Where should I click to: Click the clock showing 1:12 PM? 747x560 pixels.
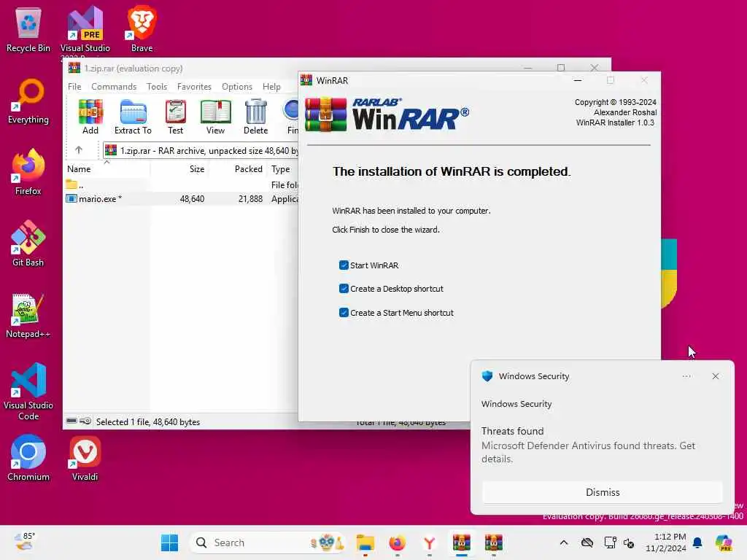click(x=666, y=542)
